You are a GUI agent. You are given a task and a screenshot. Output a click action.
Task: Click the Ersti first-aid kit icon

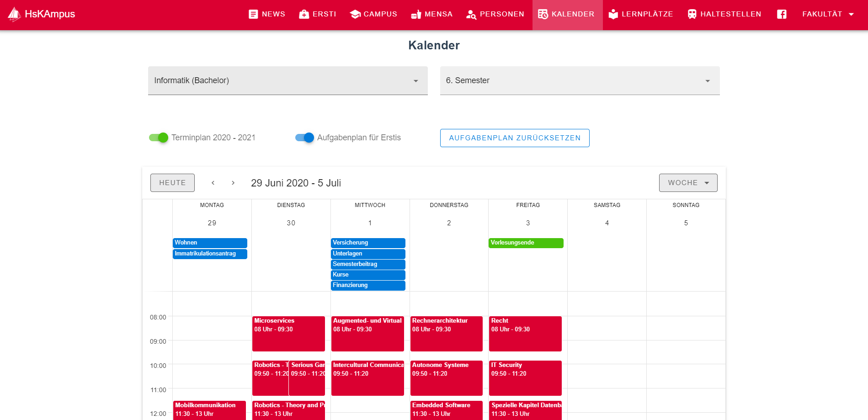pyautogui.click(x=304, y=14)
